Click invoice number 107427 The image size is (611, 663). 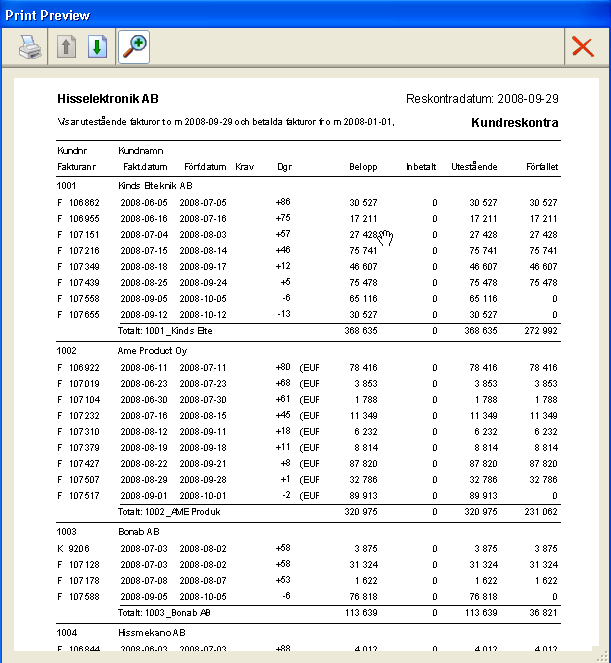(84, 464)
